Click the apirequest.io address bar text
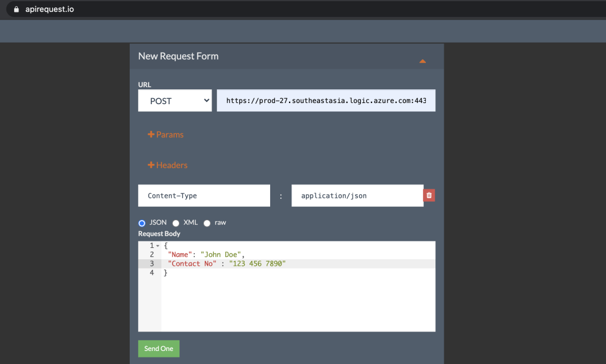This screenshot has width=606, height=364. [50, 9]
